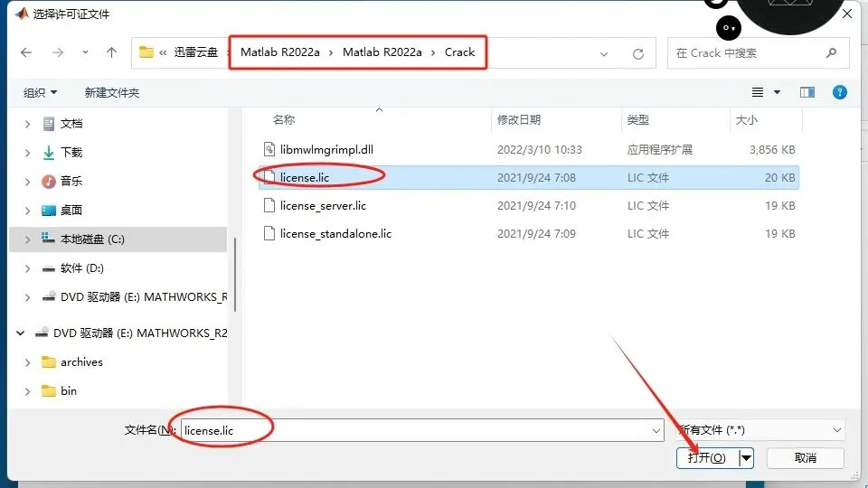
Task: Click the search magnifier icon
Action: 831,53
